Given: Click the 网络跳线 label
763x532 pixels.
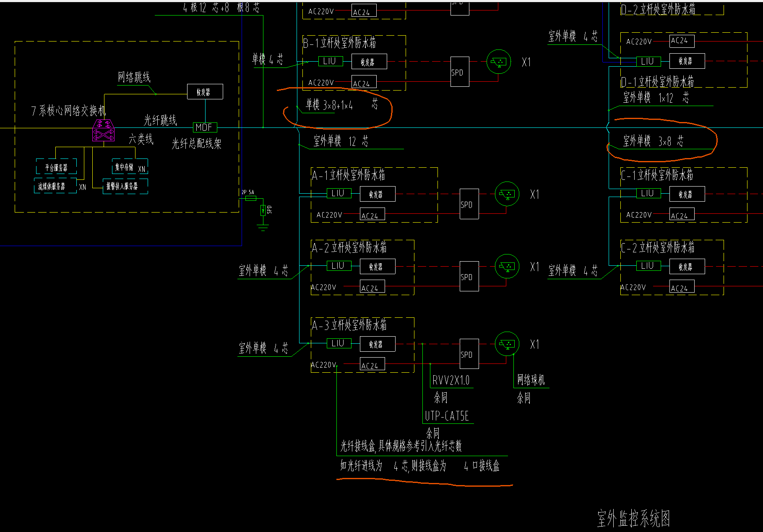Looking at the screenshot, I should click(x=134, y=77).
